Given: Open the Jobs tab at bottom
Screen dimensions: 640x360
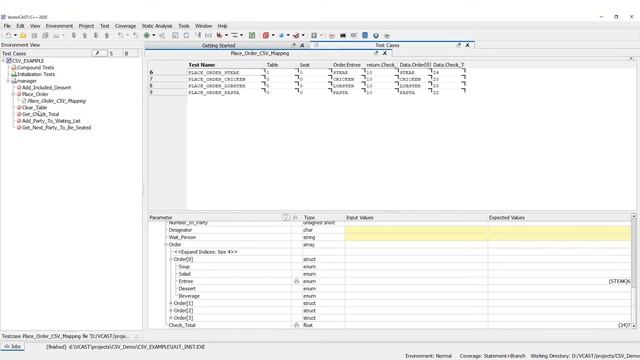Looking at the screenshot, I should coord(13,347).
